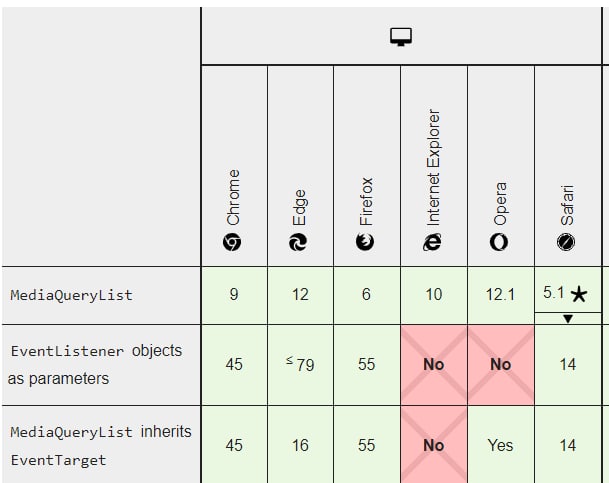The width and height of the screenshot is (609, 483).
Task: Click Edge ≤79 EventListener support cell
Action: 300,365
